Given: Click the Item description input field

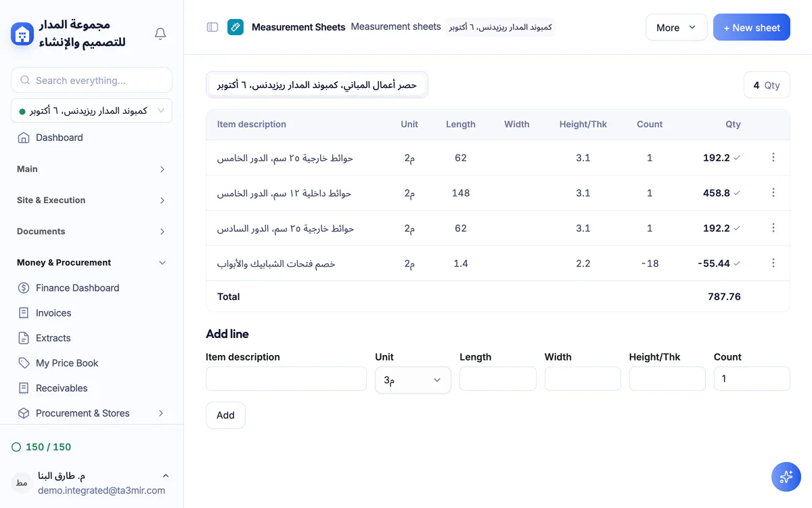Looking at the screenshot, I should [x=286, y=379].
